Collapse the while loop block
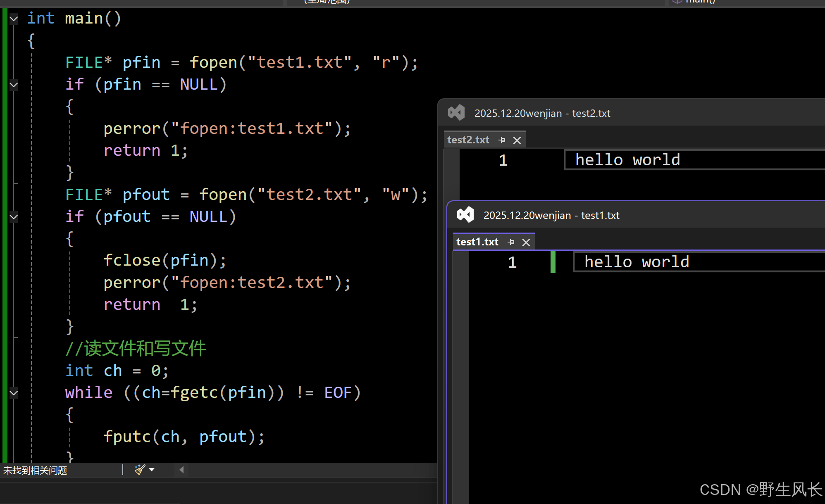825x504 pixels. [x=14, y=393]
